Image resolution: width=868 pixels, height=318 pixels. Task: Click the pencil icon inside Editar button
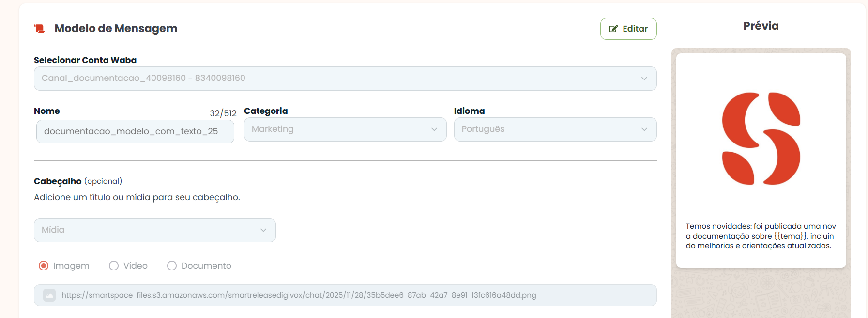point(613,29)
